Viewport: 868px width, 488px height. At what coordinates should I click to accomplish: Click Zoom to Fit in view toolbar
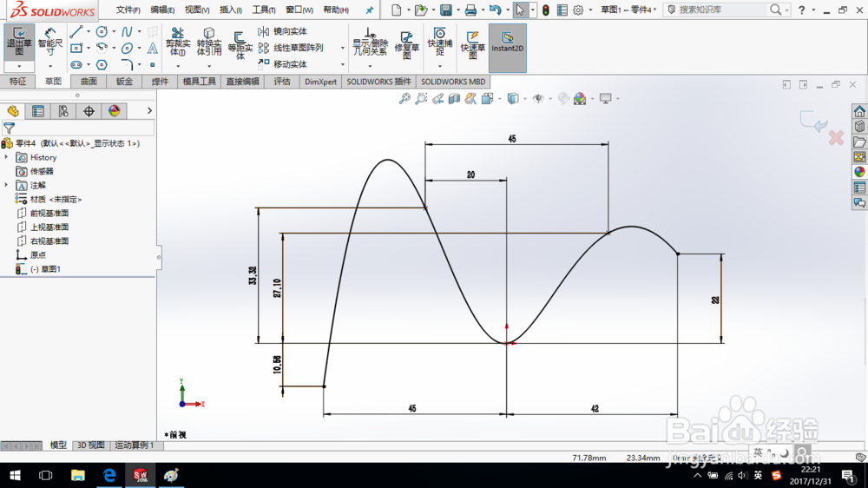click(404, 99)
